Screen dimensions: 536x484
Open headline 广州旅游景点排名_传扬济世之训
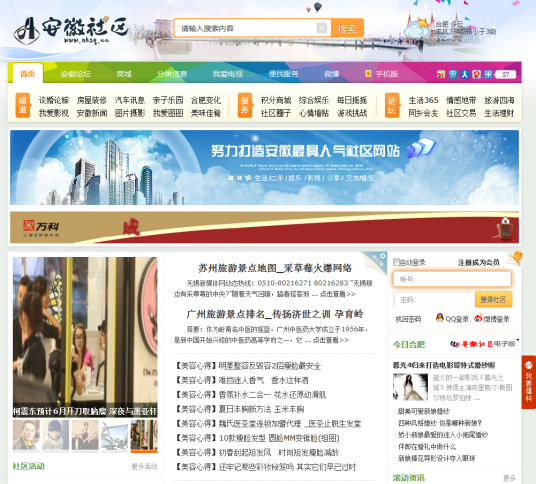click(x=275, y=314)
